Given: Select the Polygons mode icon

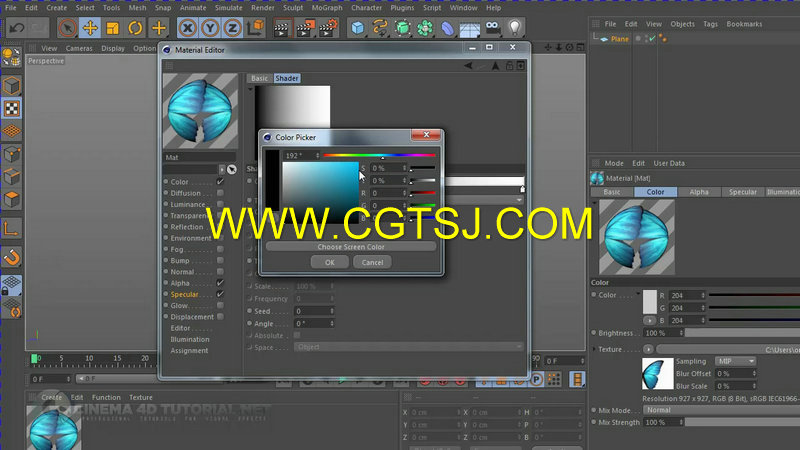Looking at the screenshot, I should tap(11, 199).
